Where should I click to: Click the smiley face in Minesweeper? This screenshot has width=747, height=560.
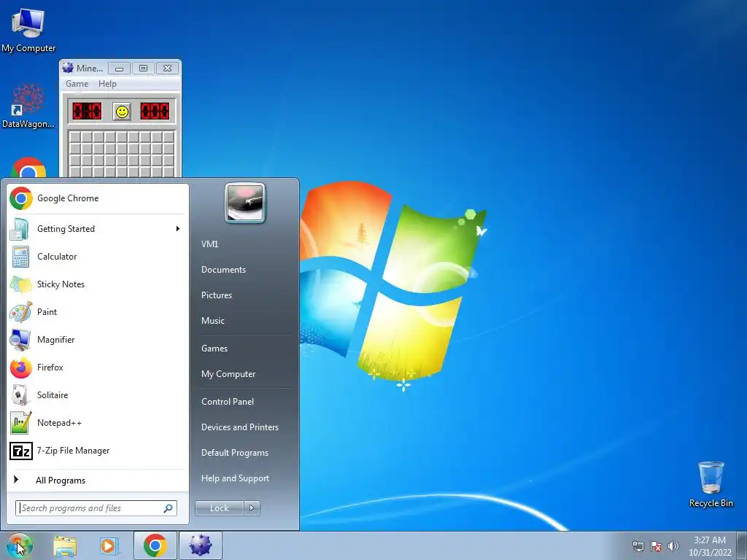pyautogui.click(x=123, y=112)
